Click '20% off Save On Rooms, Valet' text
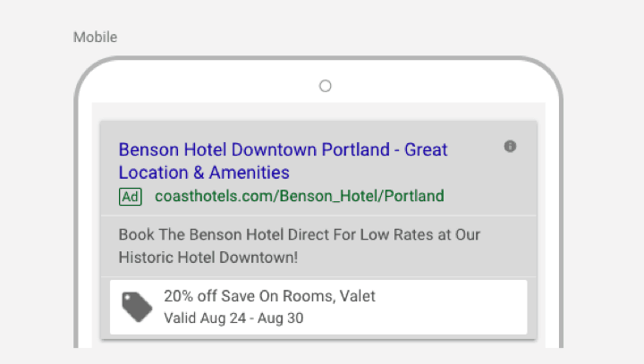 tap(269, 296)
